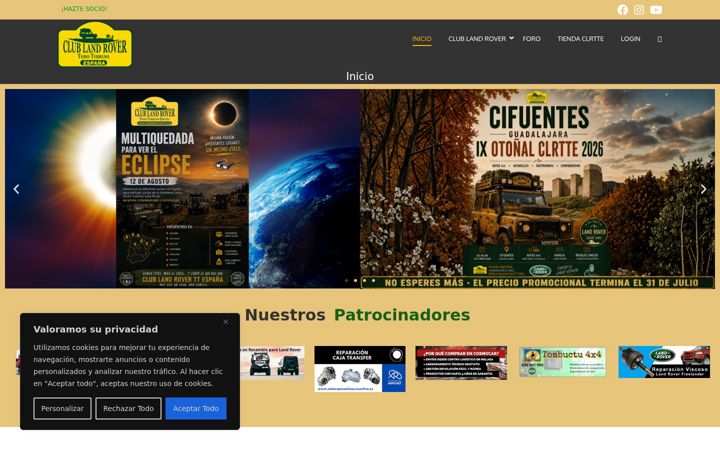Follow the ¡HAZTE SOCIO! link
720x450 pixels.
[x=84, y=9]
